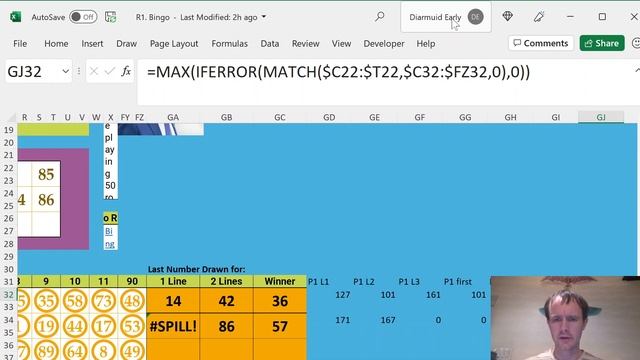Click the circled bingo number 73
Image resolution: width=640 pixels, height=360 pixels.
pos(103,301)
